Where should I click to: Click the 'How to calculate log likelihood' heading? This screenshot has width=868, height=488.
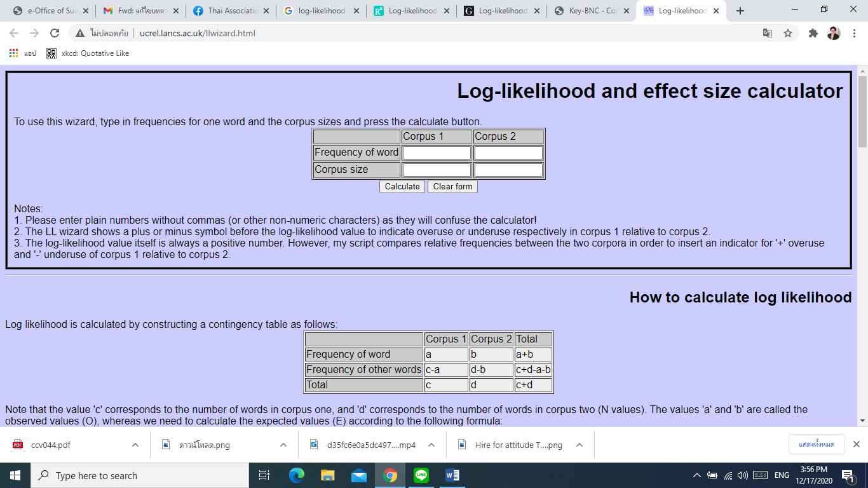(740, 297)
